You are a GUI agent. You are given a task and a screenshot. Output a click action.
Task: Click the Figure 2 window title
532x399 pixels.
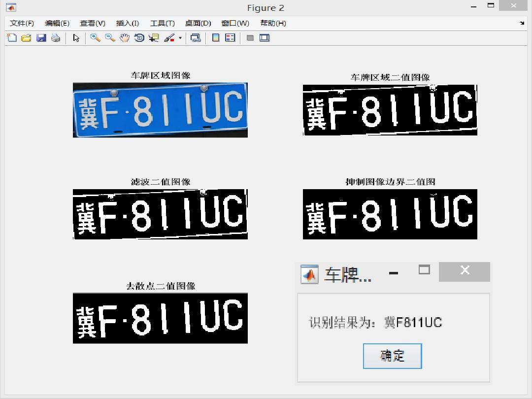(266, 8)
